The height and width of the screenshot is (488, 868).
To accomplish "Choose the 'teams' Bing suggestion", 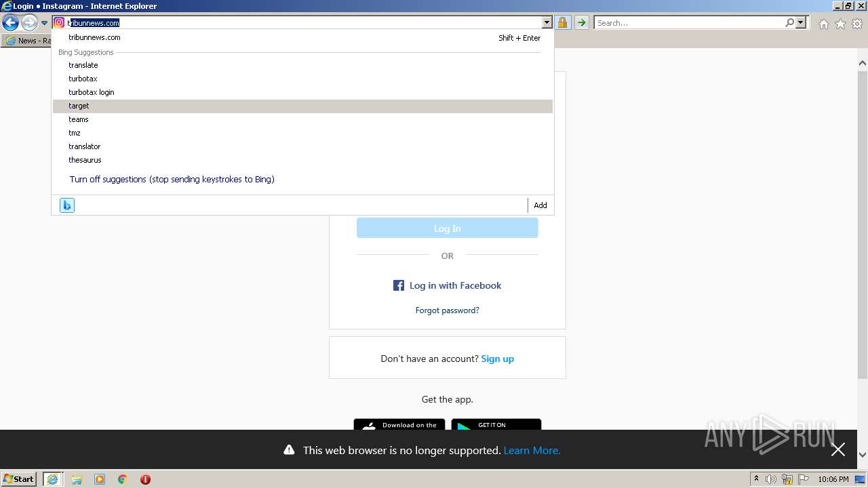I will 302,119.
